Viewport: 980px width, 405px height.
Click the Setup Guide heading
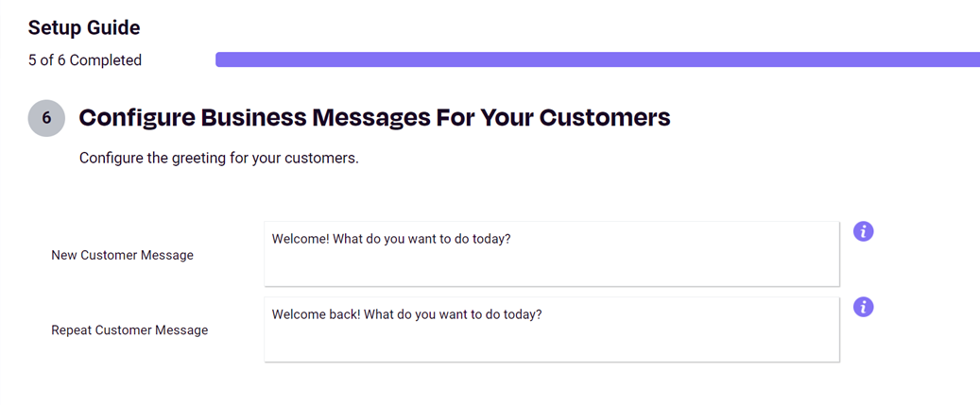(x=84, y=27)
